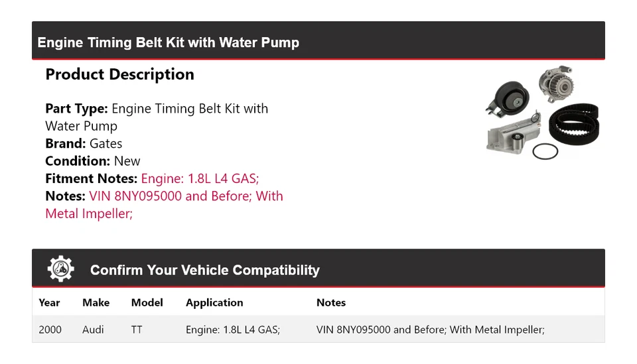Click the O-ring seal in product photo
Screen dimensions: 637x364
545,151
